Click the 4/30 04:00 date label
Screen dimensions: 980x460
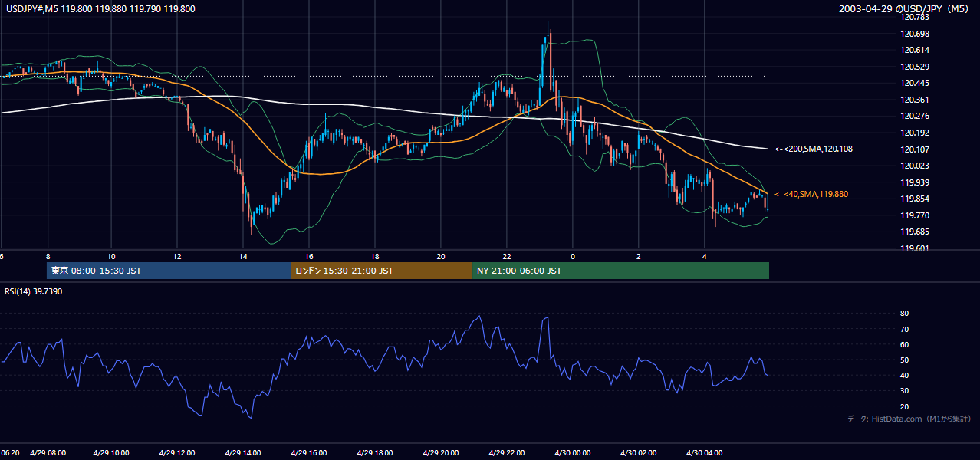(x=705, y=453)
